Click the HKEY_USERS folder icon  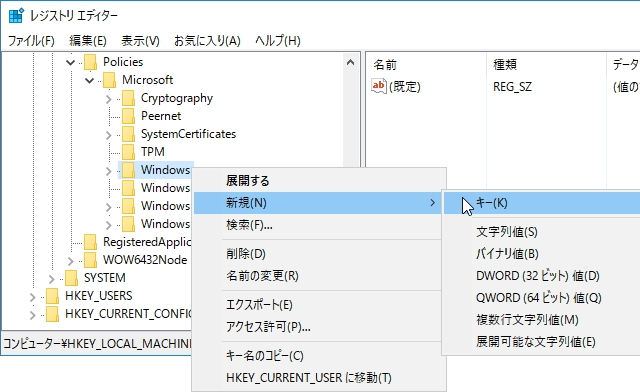pos(52,296)
